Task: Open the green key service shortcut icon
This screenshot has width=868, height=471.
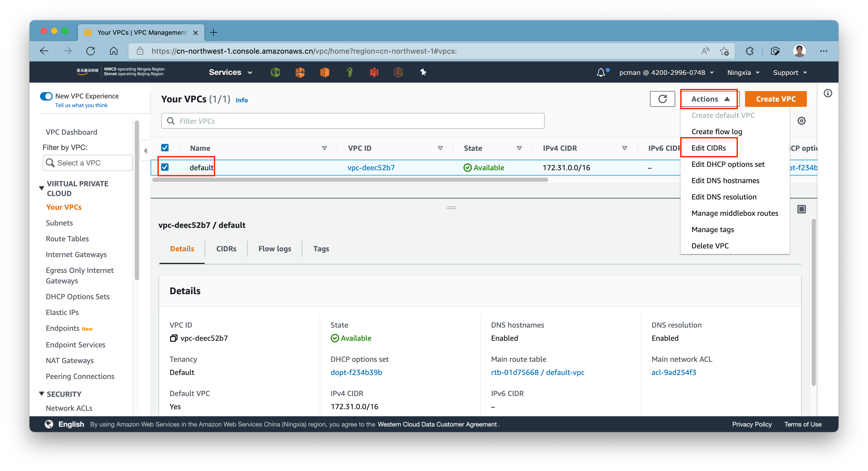Action: 349,72
